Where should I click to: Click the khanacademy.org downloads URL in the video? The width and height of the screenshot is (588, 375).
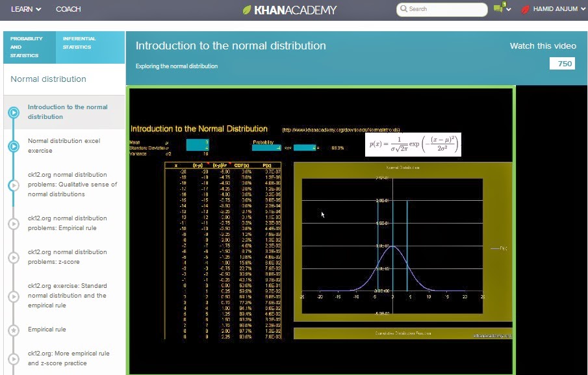click(x=341, y=130)
